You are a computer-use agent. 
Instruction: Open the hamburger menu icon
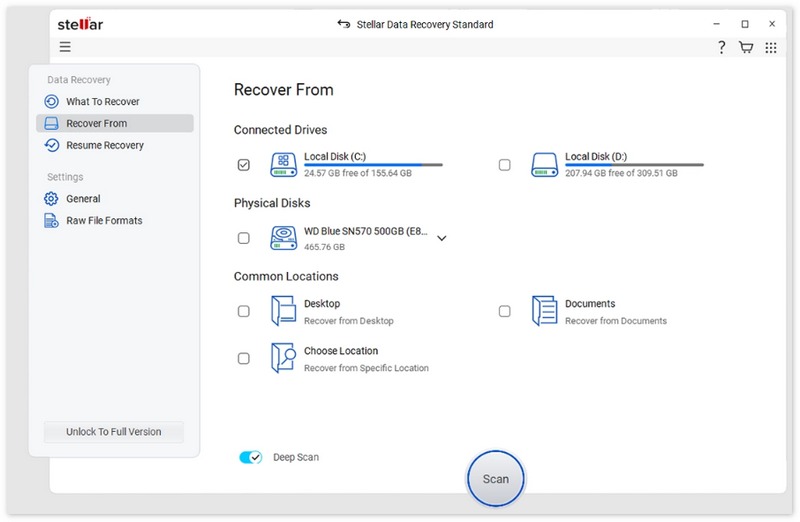[65, 47]
